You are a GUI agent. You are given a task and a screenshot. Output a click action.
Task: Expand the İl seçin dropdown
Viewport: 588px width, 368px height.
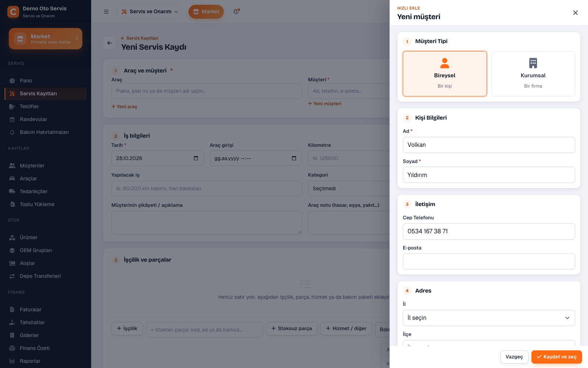[x=489, y=318]
